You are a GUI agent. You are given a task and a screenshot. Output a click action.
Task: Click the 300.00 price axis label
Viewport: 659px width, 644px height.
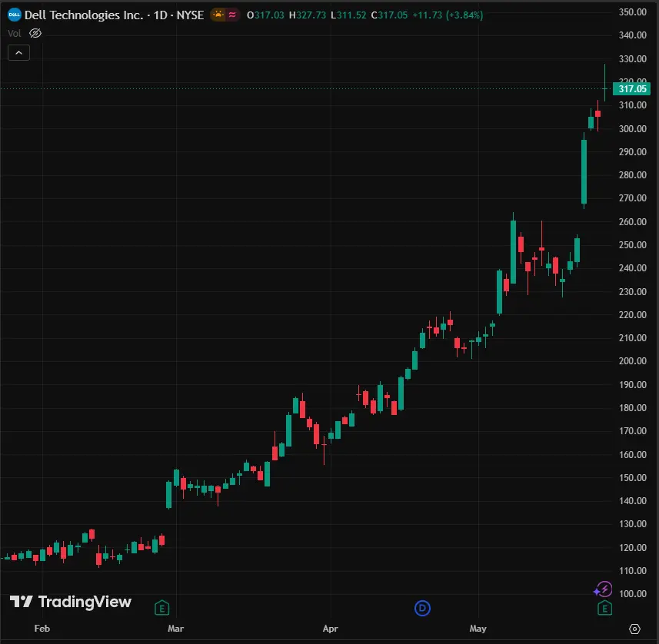(x=633, y=128)
